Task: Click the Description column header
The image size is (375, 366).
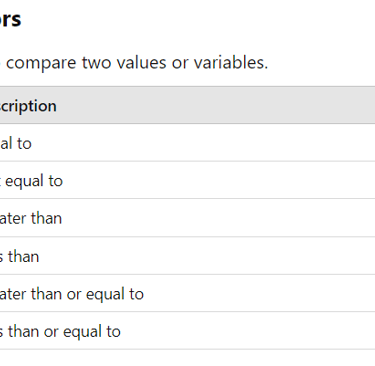Action: pyautogui.click(x=28, y=106)
